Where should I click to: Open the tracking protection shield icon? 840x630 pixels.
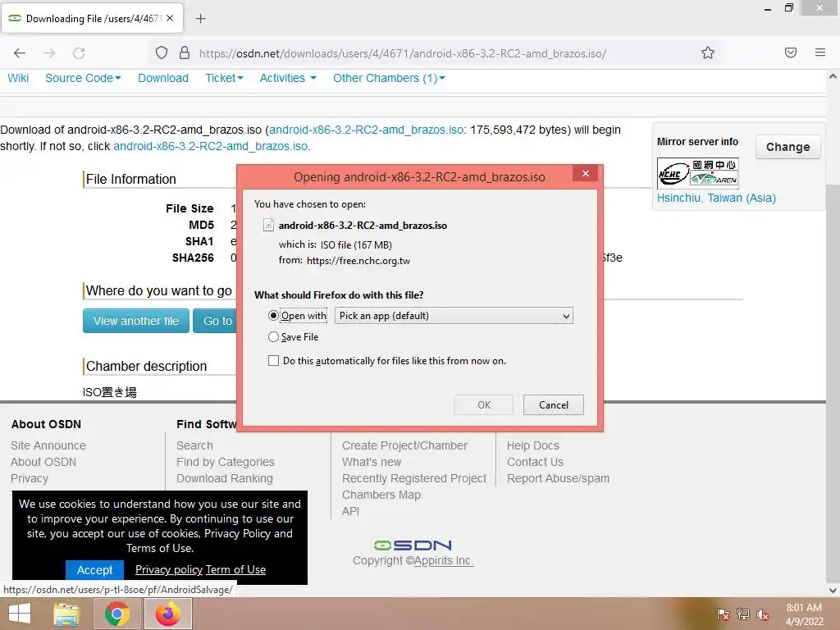pyautogui.click(x=162, y=53)
